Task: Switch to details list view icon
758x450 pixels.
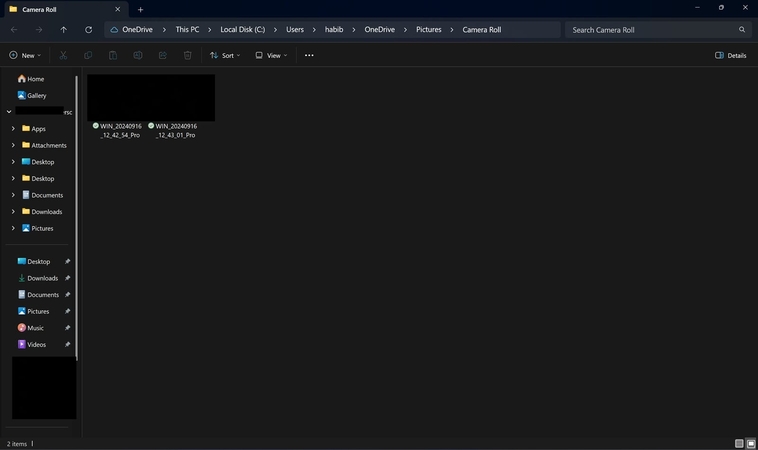Action: tap(739, 443)
